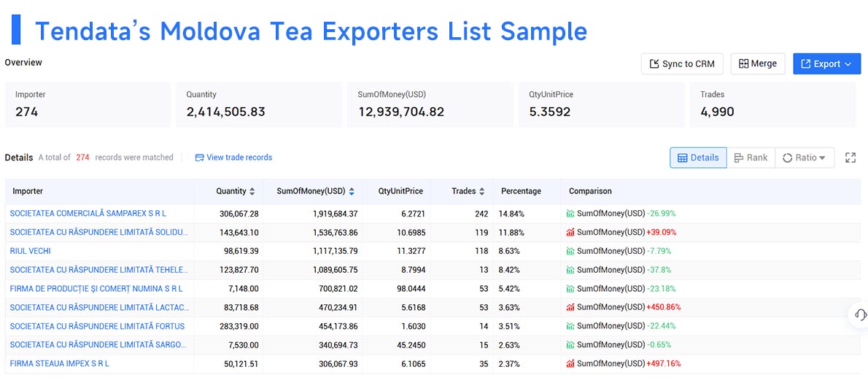The image size is (868, 383).
Task: Click comparison chart icon with +450.86%
Action: tap(570, 307)
